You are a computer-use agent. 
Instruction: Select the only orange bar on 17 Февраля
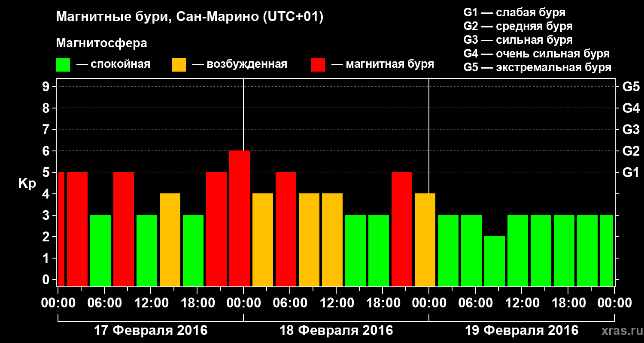point(170,240)
